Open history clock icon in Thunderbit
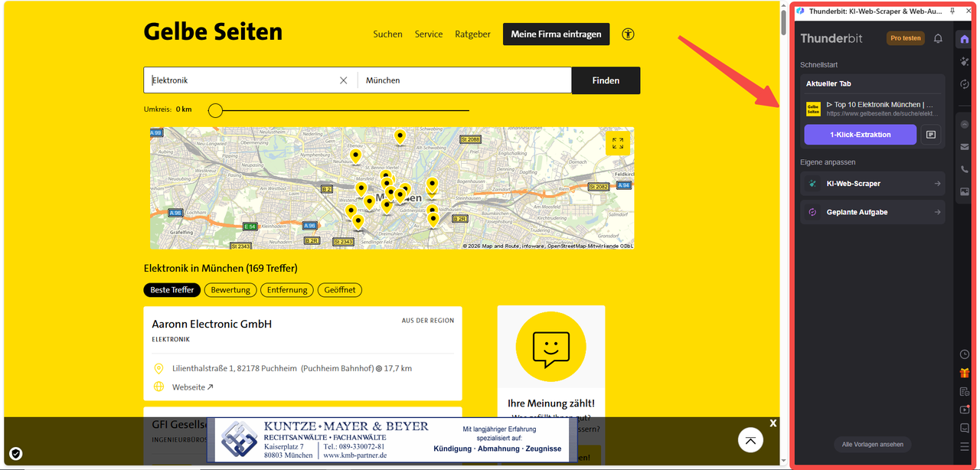980x470 pixels. tap(965, 354)
